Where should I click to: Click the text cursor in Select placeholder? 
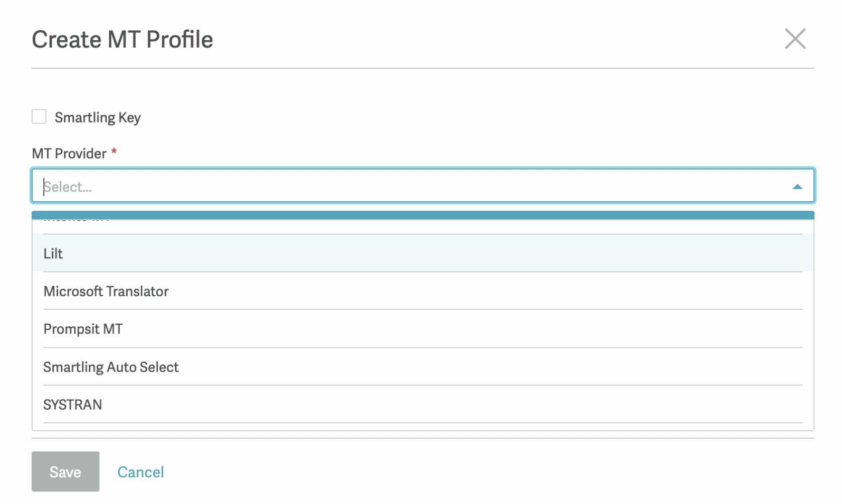pyautogui.click(x=44, y=187)
